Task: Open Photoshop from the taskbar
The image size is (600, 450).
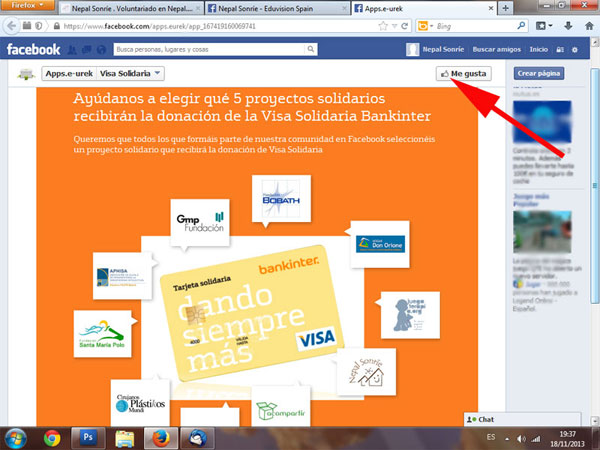Action: click(x=88, y=438)
